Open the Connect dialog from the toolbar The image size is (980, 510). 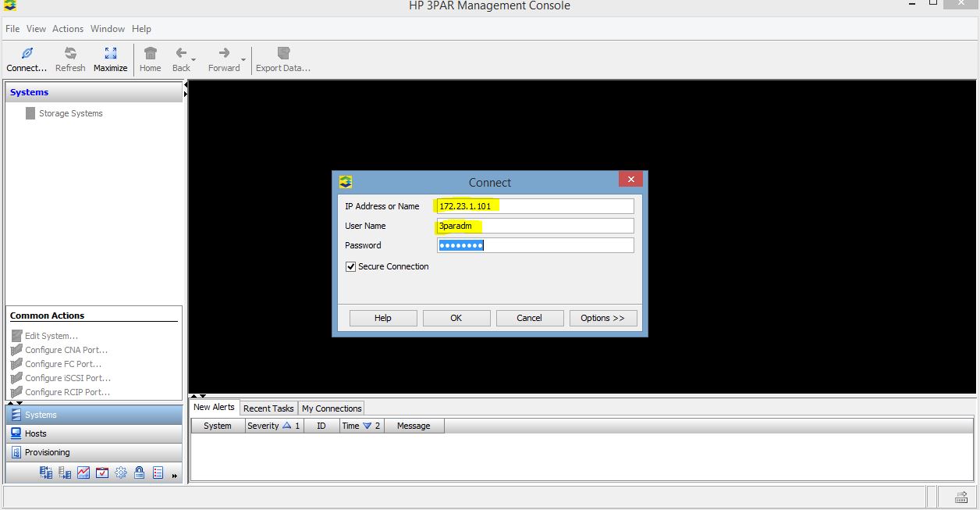(x=26, y=59)
